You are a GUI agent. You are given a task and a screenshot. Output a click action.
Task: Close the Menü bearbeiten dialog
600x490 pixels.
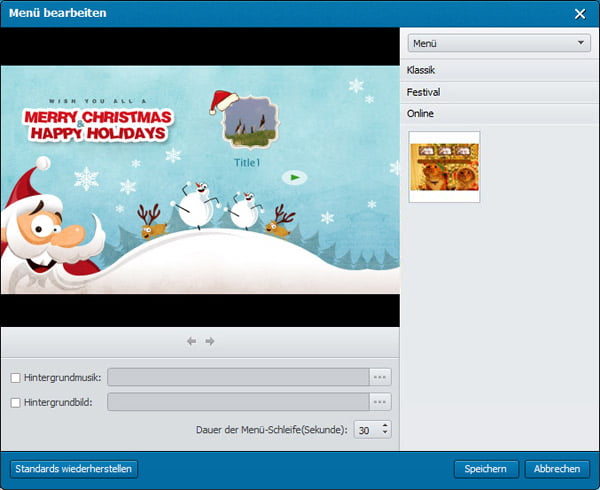pos(580,13)
